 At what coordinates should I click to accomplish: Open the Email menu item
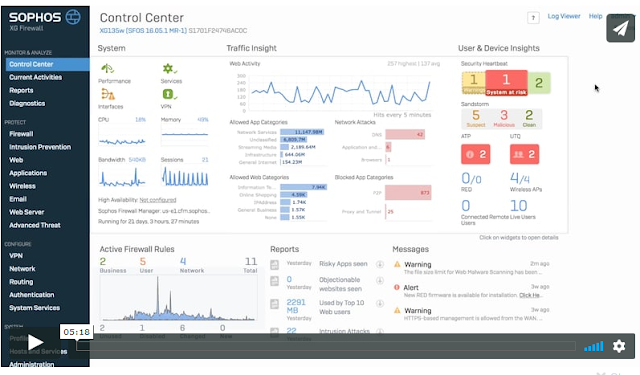click(18, 199)
